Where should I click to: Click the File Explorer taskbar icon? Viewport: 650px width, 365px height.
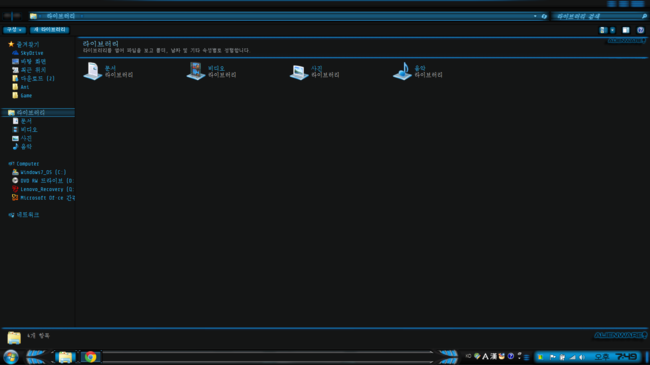(x=65, y=357)
